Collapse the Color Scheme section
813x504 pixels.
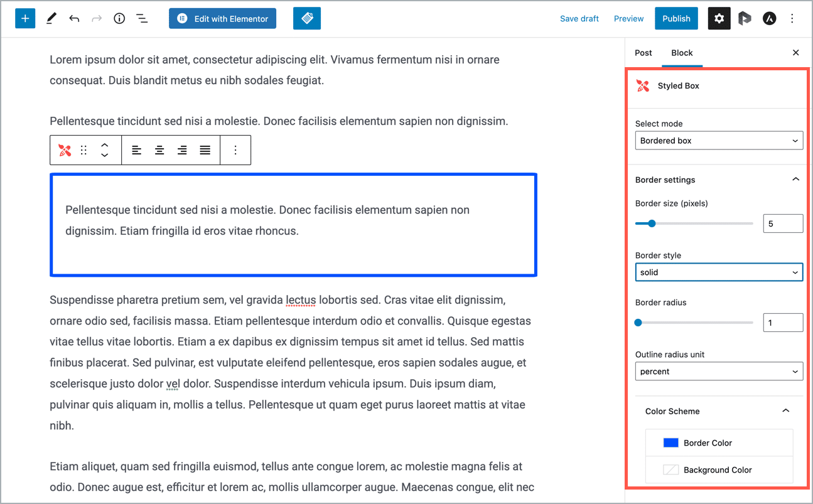tap(785, 411)
